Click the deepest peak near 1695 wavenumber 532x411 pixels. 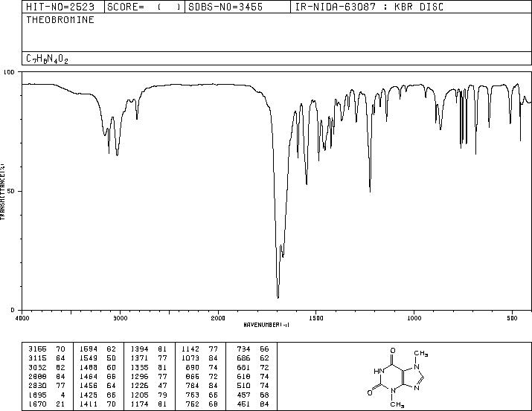coord(278,297)
